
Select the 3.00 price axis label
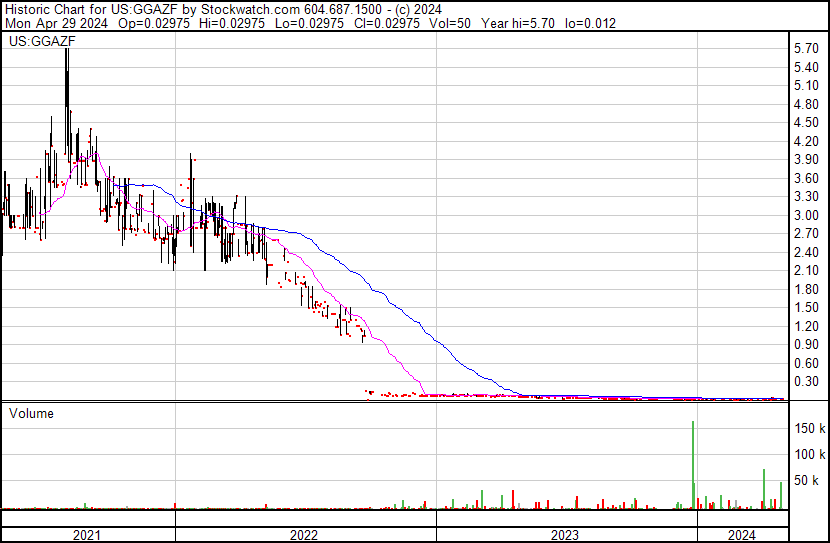806,215
